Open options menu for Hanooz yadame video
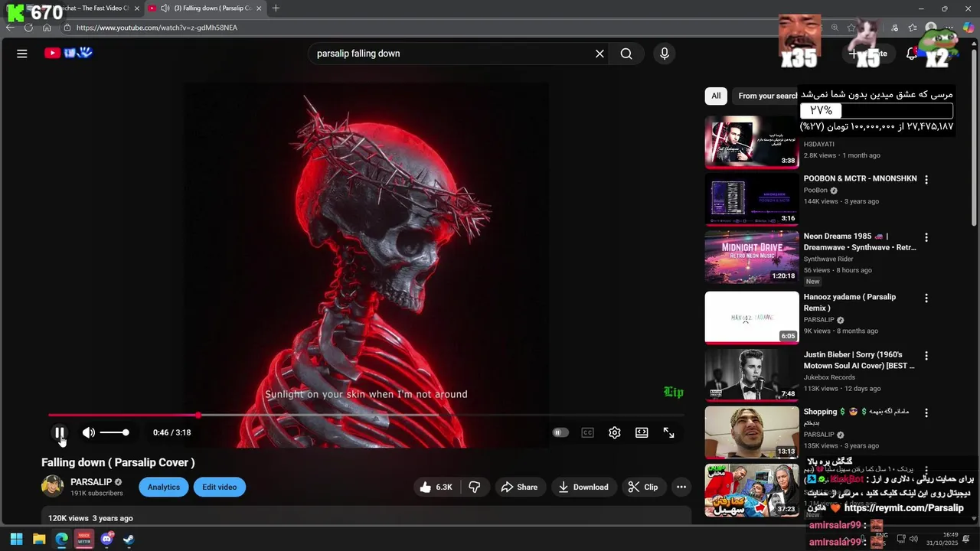Viewport: 980px width, 551px height. [x=926, y=298]
